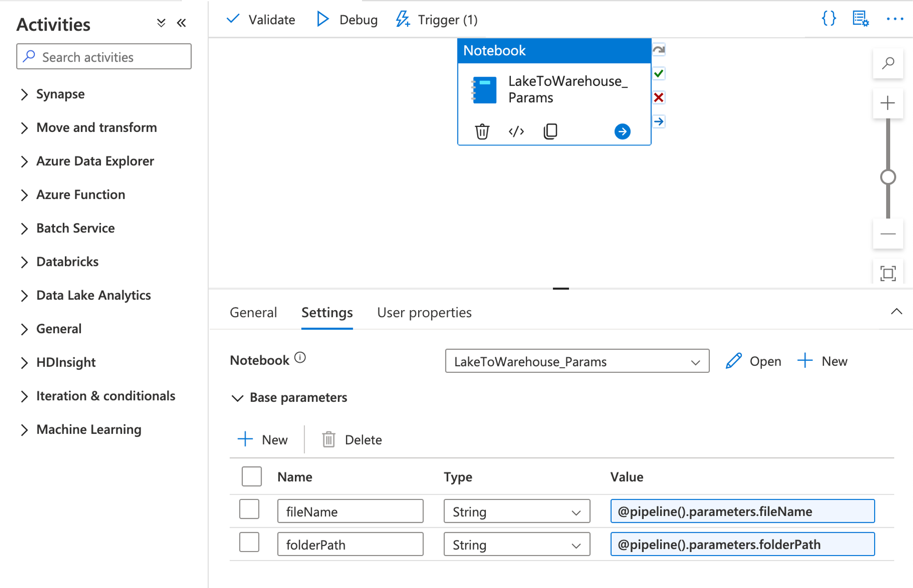
Task: Create a New notebook next to Open
Action: coord(823,361)
